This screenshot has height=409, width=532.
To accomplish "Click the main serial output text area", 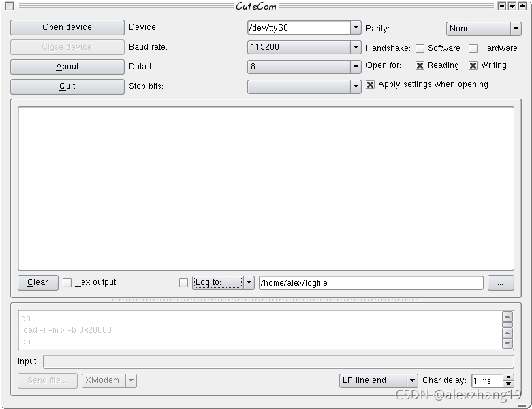I will (x=266, y=189).
